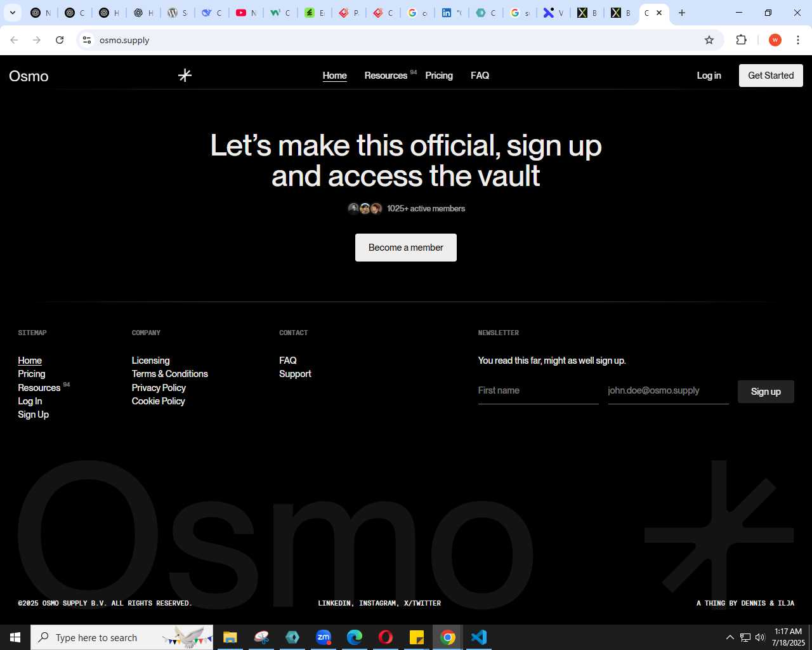Switch to the green lightning icon tab
Viewport: 812px width, 650px height.
coord(314,13)
